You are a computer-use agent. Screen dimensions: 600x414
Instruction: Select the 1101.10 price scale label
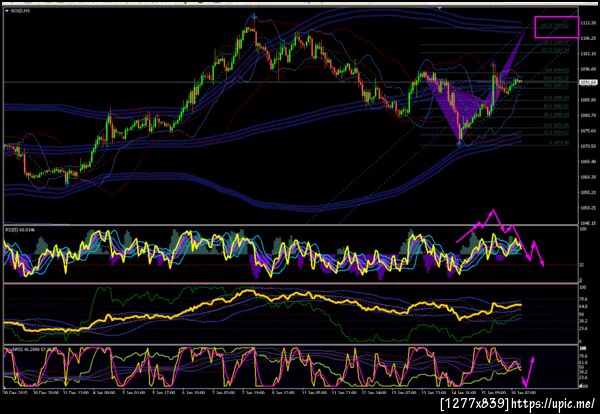(589, 54)
